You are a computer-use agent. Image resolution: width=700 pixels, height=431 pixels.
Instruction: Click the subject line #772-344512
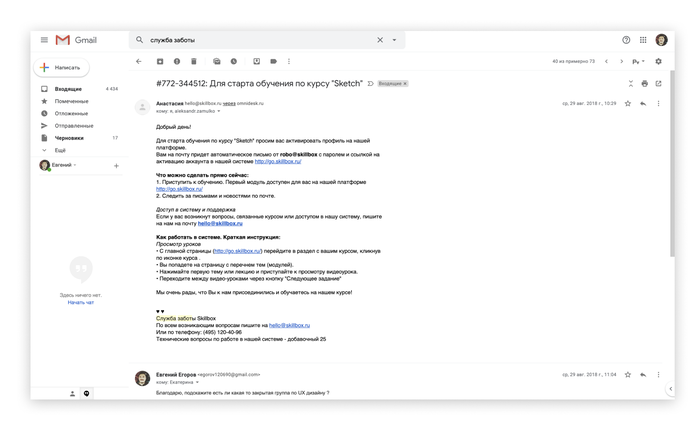click(259, 84)
